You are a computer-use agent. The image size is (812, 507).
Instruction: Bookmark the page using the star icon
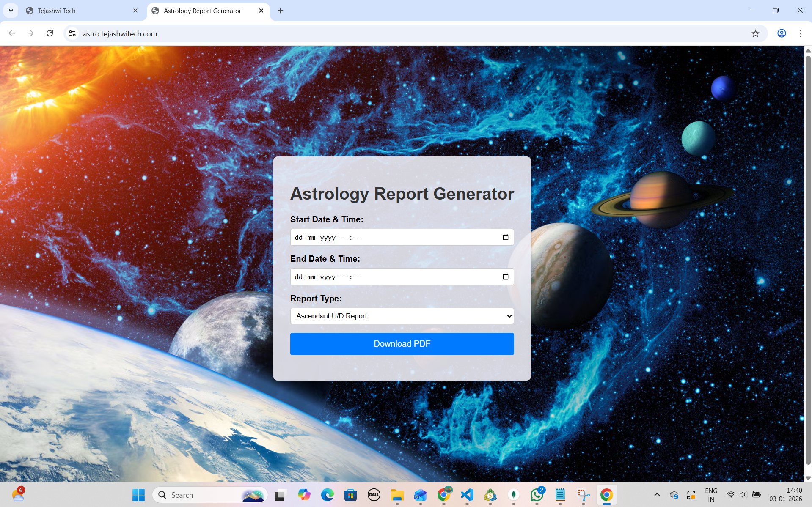click(x=755, y=33)
